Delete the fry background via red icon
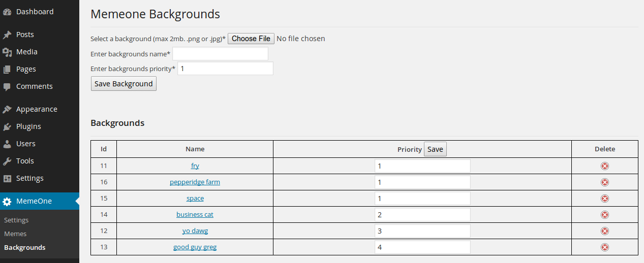Image resolution: width=644 pixels, height=263 pixels. point(605,166)
